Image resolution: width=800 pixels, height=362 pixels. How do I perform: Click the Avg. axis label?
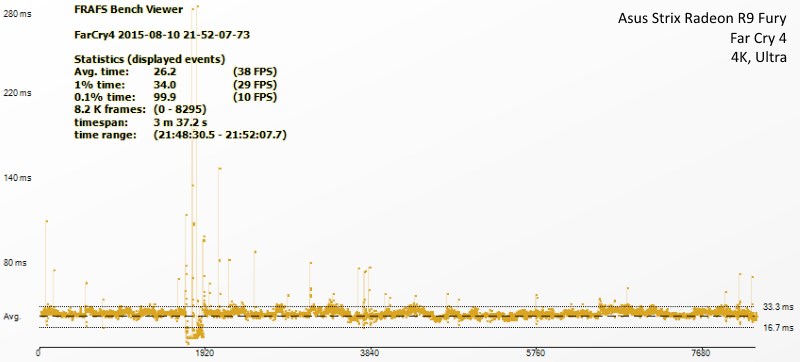pos(12,317)
